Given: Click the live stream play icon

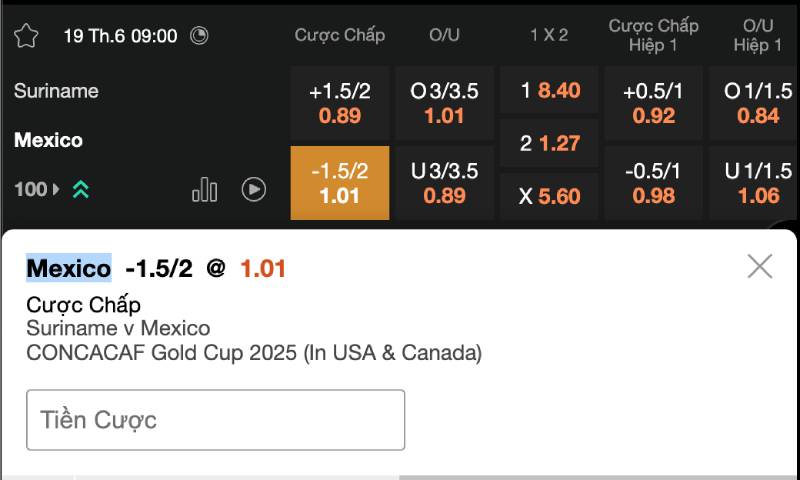Looking at the screenshot, I should 254,189.
